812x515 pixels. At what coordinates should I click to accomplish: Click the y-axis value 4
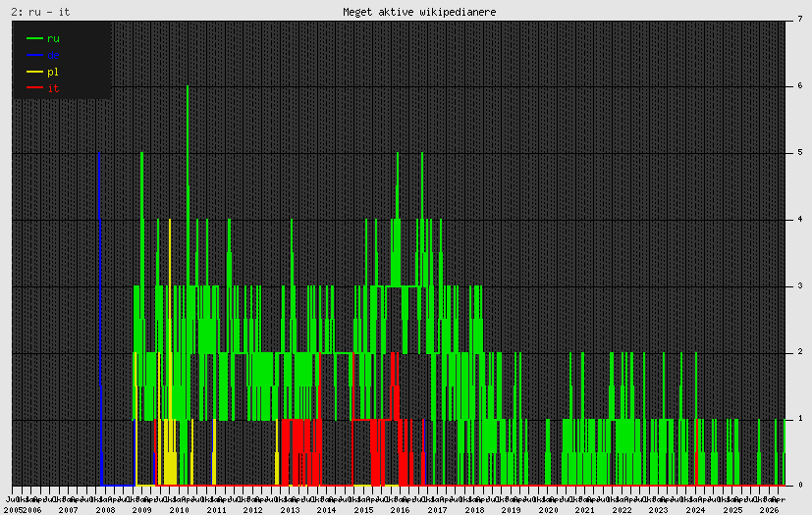pos(800,219)
